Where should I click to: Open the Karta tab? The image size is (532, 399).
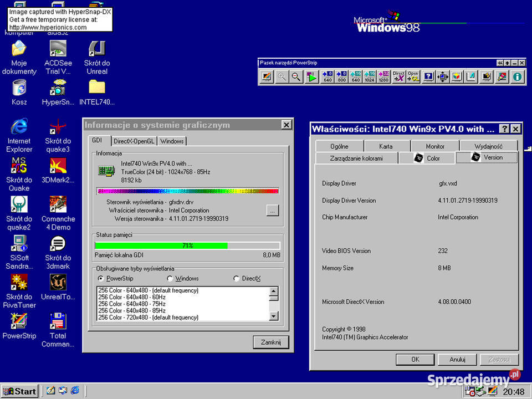pos(386,146)
